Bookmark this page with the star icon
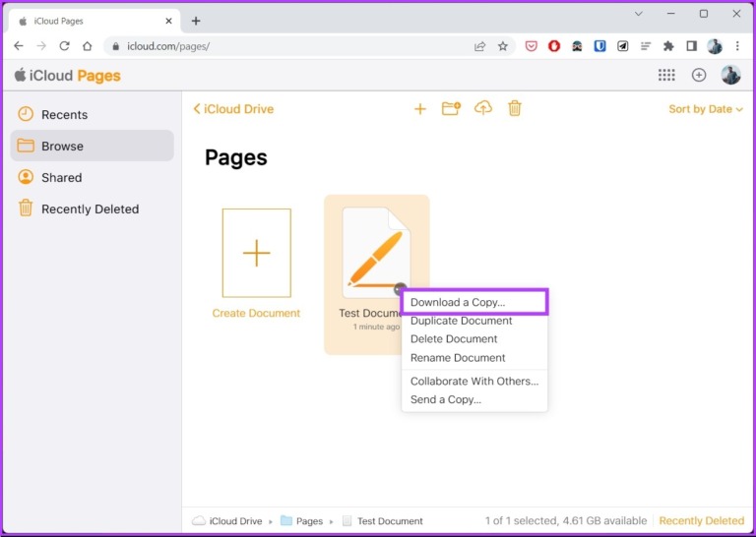Screen dimensions: 756x537 [503, 46]
